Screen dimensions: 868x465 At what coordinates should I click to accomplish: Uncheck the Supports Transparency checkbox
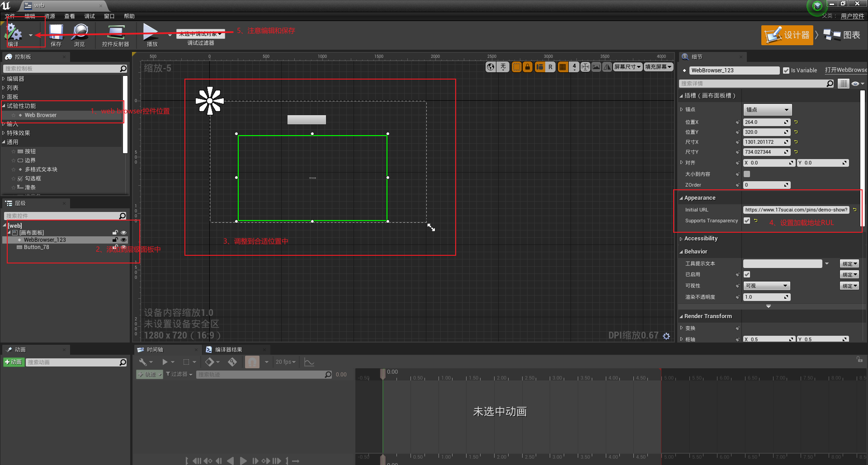pos(747,221)
